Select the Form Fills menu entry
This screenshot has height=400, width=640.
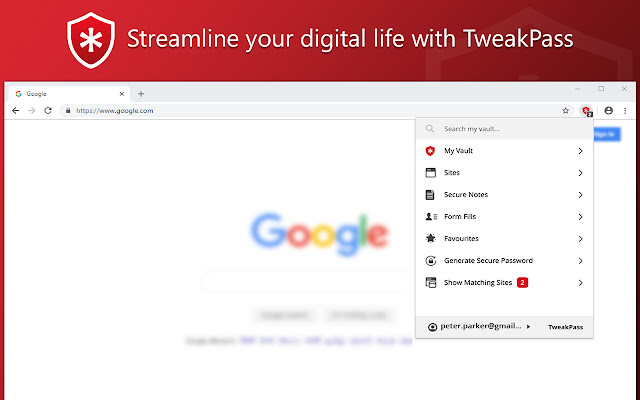point(504,217)
